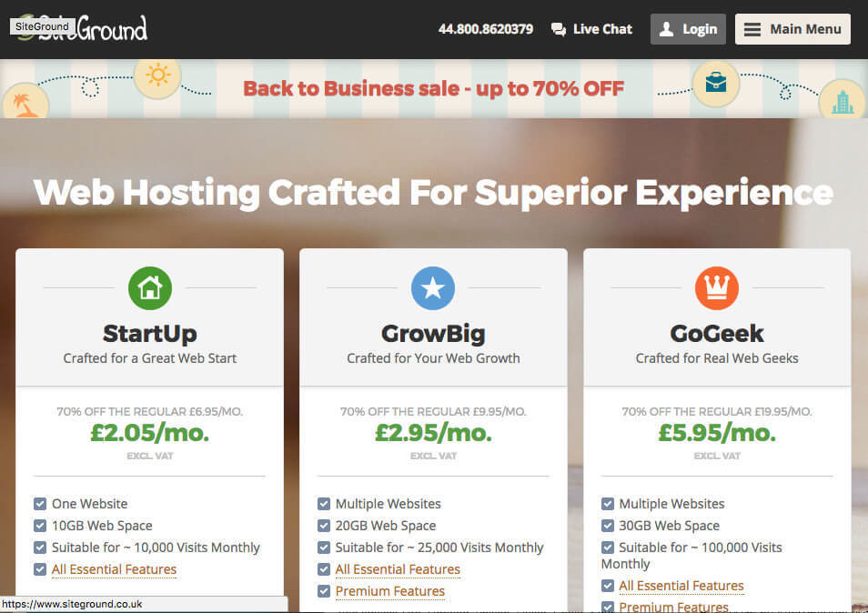This screenshot has height=613, width=868.
Task: Click the user icon in Login
Action: point(667,29)
